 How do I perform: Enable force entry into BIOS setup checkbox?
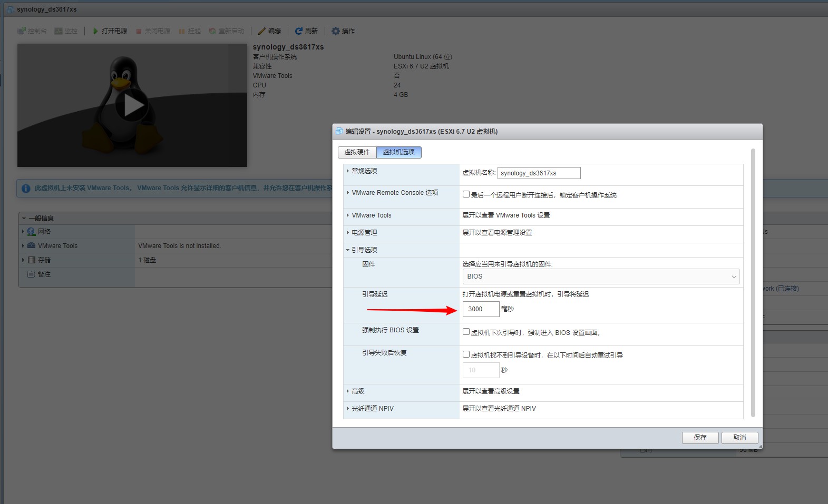pyautogui.click(x=466, y=332)
